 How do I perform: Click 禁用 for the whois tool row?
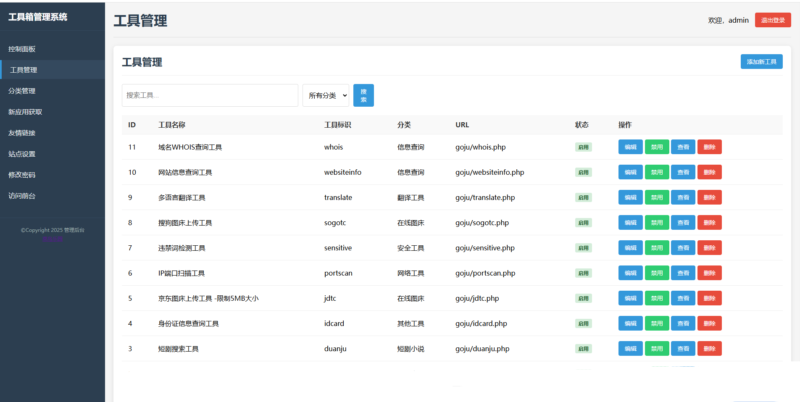[657, 147]
